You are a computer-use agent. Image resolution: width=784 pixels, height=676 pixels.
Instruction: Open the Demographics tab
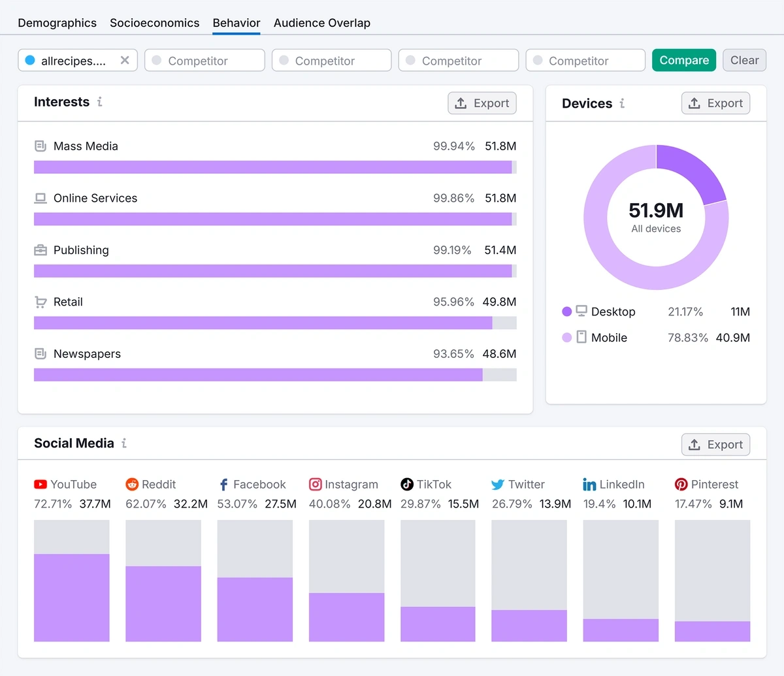57,23
